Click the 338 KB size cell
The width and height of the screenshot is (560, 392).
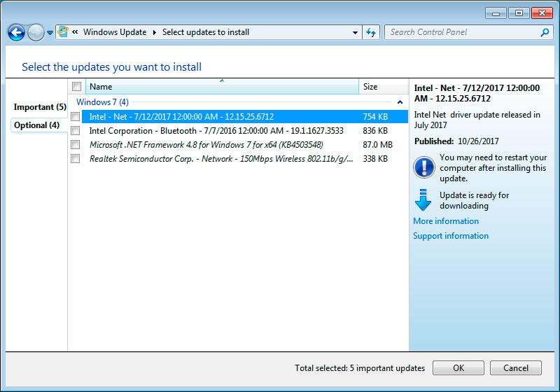(x=375, y=158)
